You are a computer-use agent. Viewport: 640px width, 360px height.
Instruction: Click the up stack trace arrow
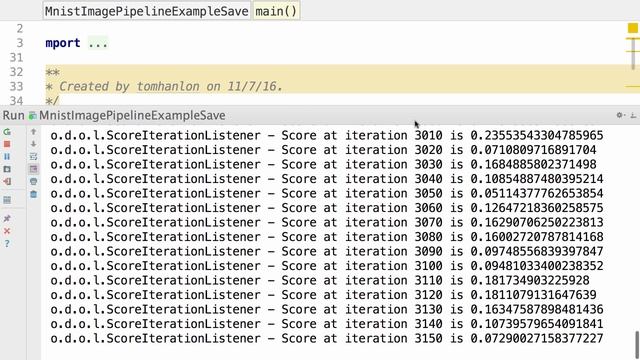[x=33, y=132]
